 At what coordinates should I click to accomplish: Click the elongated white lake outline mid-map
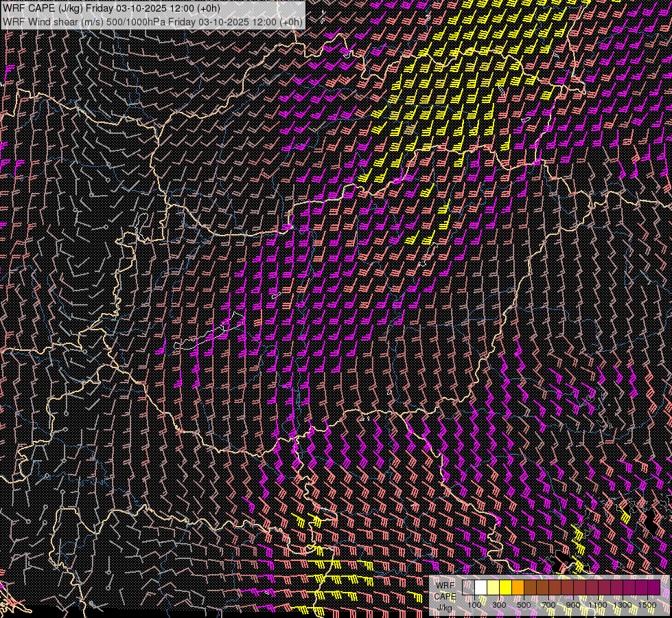(x=206, y=335)
